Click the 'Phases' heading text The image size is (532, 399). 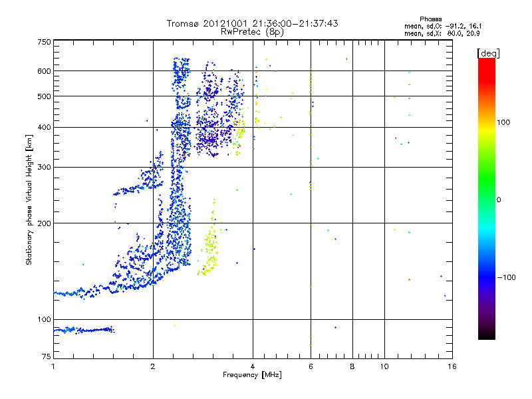click(x=430, y=19)
